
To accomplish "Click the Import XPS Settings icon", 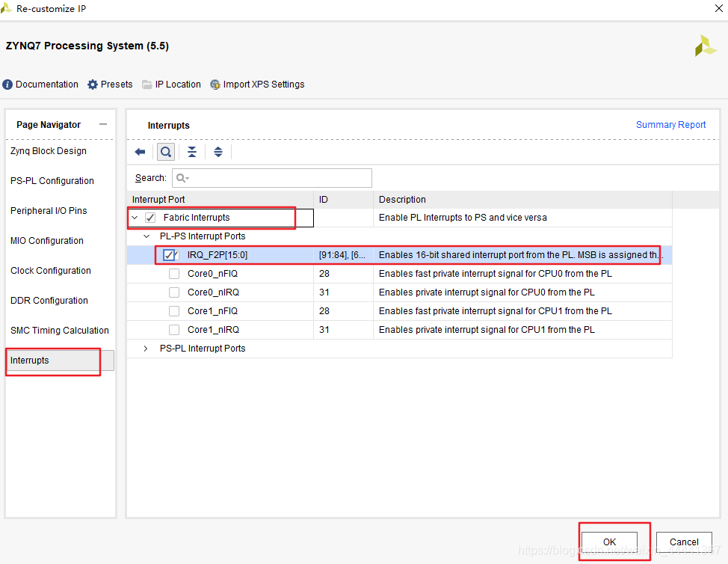I will click(x=215, y=85).
